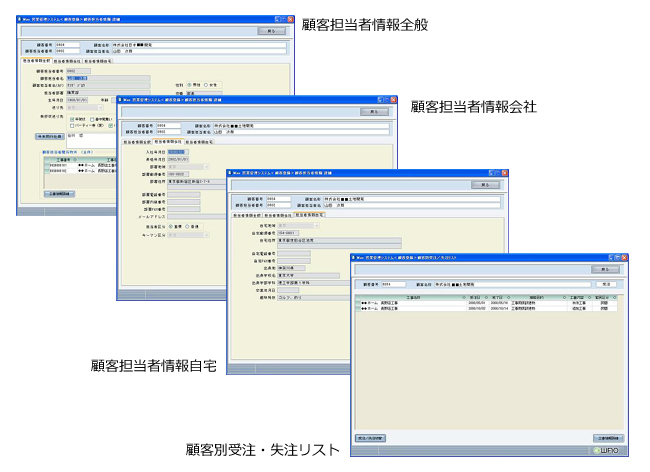Open 担当者情報全般 tab in first window
This screenshot has width=650, height=472.
pos(36,60)
